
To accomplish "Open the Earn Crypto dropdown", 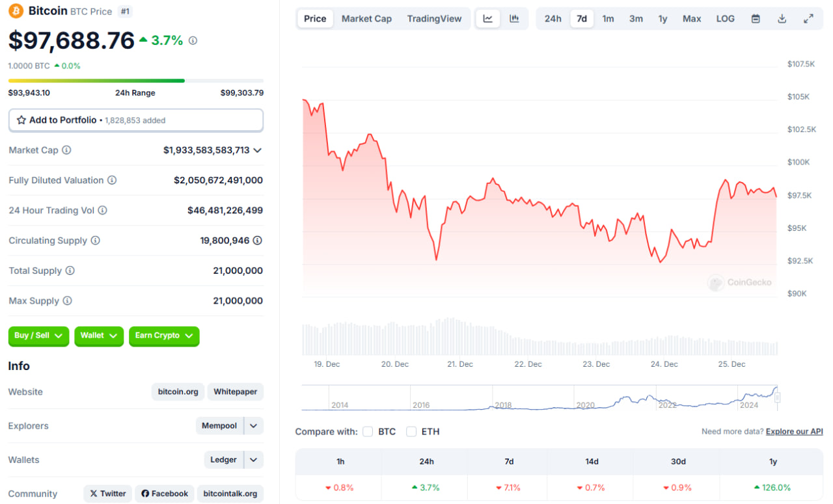I will point(164,336).
